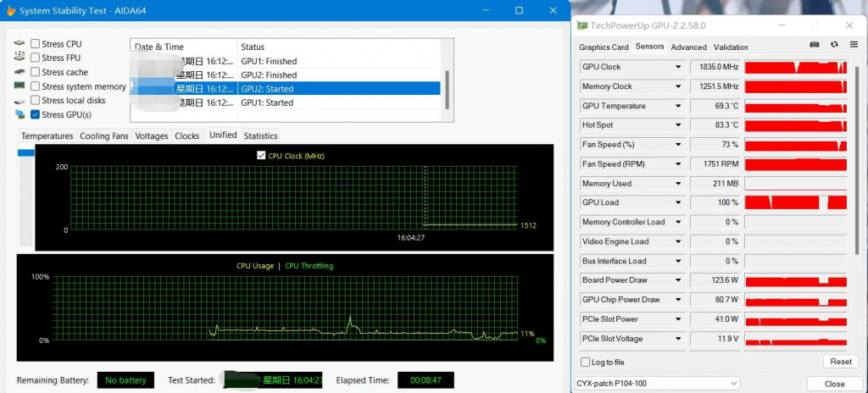Open the Fan Speed (%) sensor dropdown
The width and height of the screenshot is (868, 393).
tap(677, 145)
